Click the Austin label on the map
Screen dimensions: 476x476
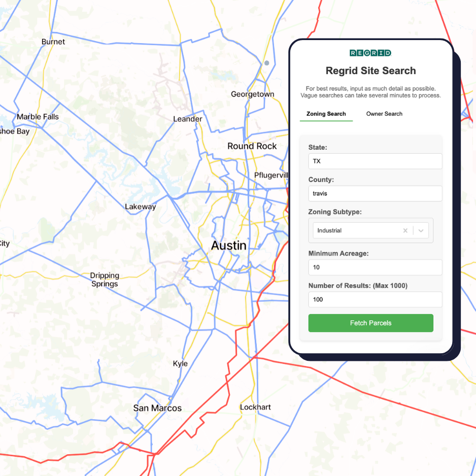228,245
